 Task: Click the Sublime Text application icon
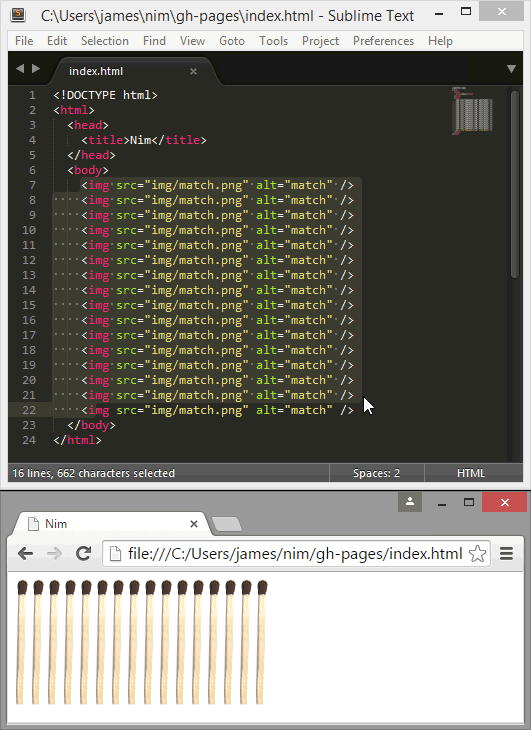[x=18, y=14]
